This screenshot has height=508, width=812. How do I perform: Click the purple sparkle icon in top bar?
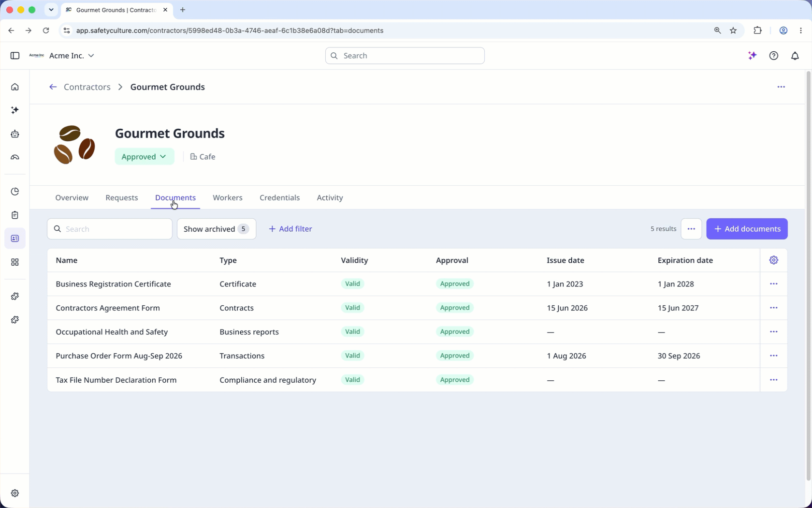tap(752, 56)
